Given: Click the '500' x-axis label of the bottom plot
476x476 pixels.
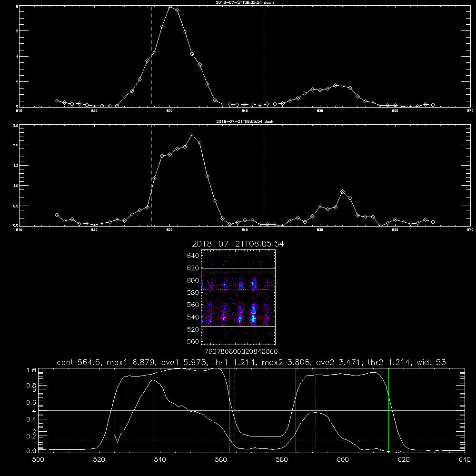Looking at the screenshot, I should pyautogui.click(x=38, y=460).
